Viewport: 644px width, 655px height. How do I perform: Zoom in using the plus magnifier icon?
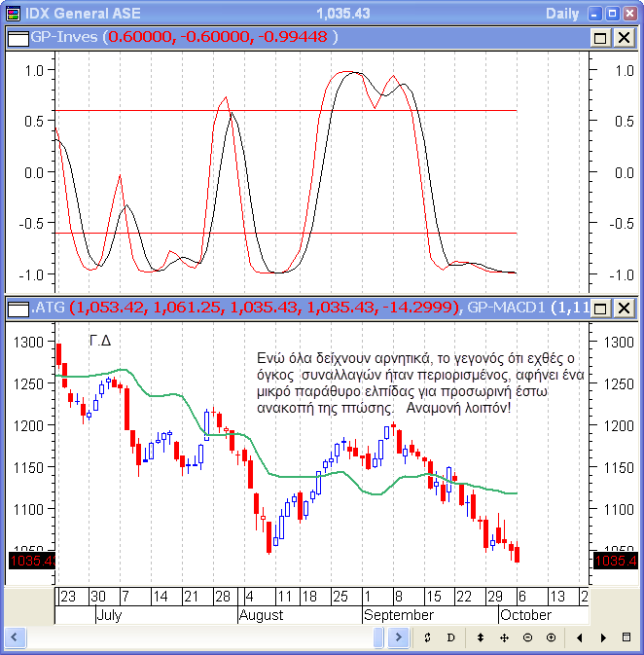coord(551,637)
